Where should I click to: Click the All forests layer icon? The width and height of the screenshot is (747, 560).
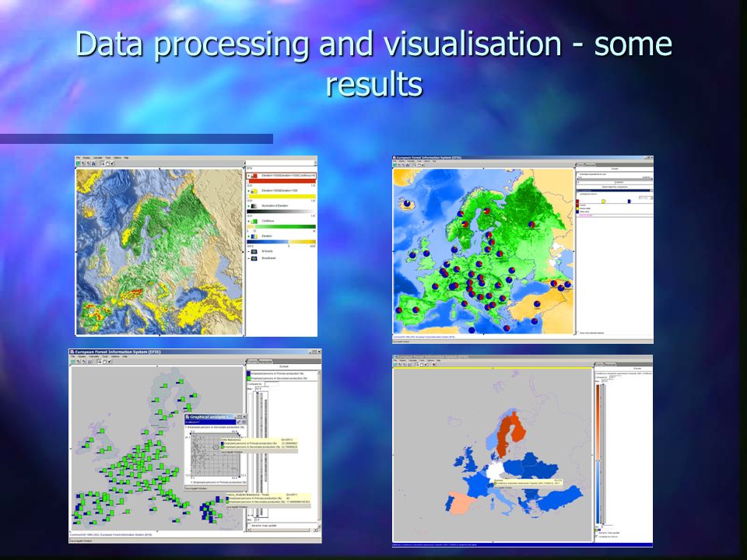pyautogui.click(x=254, y=251)
